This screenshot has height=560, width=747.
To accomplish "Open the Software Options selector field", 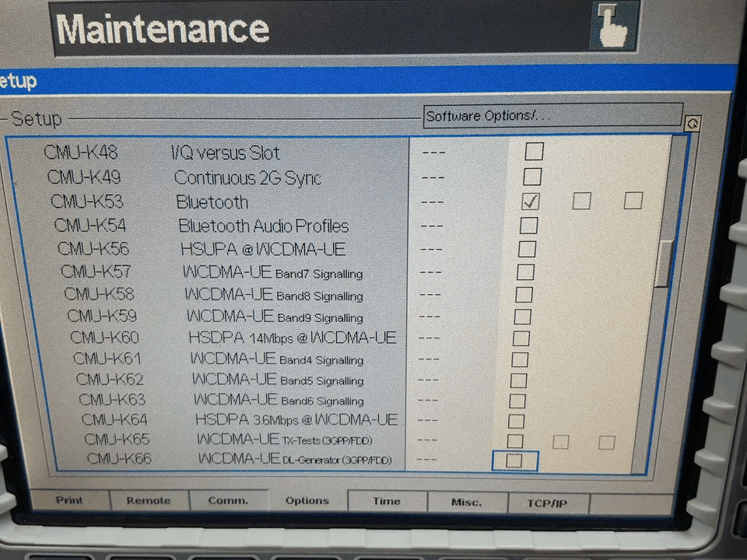I will tap(552, 116).
